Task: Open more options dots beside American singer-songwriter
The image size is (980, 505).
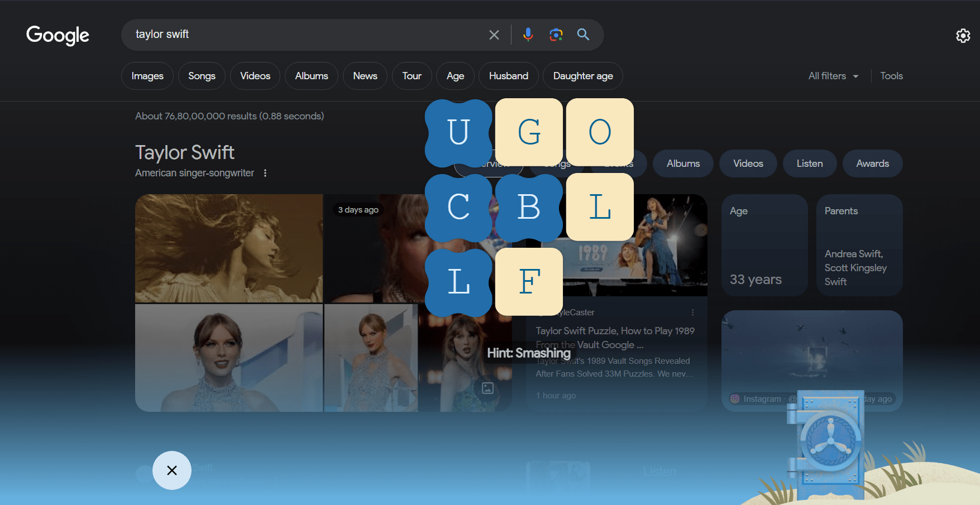Action: (x=265, y=173)
